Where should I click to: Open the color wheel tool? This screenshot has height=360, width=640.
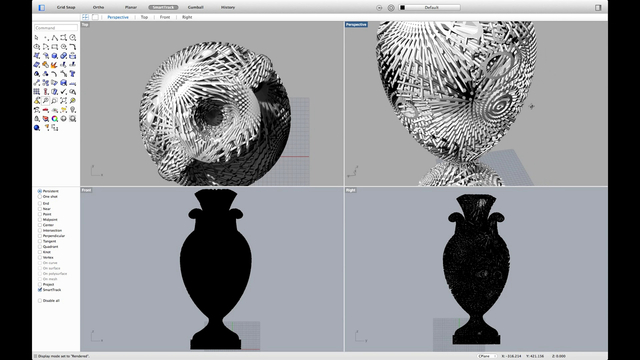pos(55,118)
